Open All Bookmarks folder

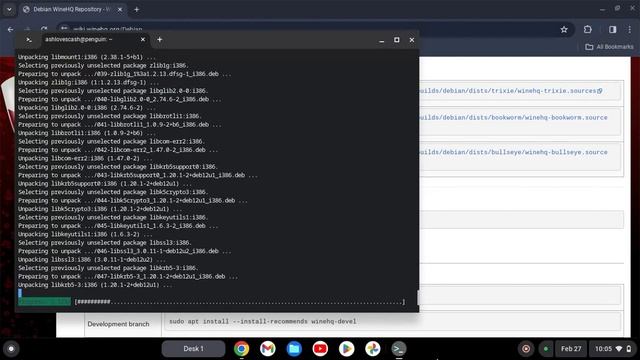[x=609, y=47]
